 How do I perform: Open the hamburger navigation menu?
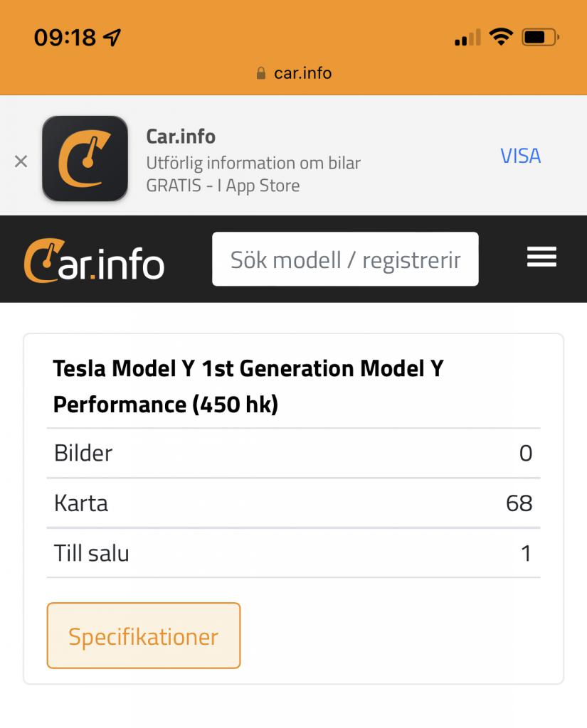[x=541, y=257]
